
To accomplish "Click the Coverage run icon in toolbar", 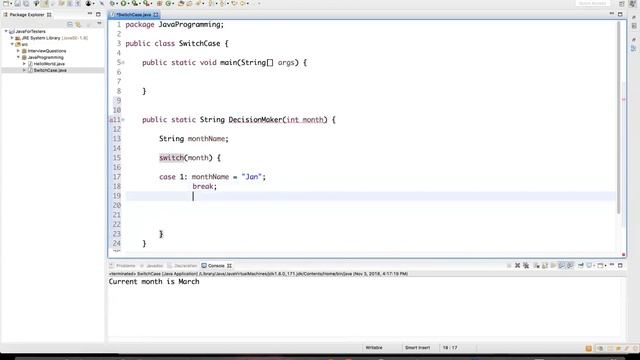I will coord(134,4).
